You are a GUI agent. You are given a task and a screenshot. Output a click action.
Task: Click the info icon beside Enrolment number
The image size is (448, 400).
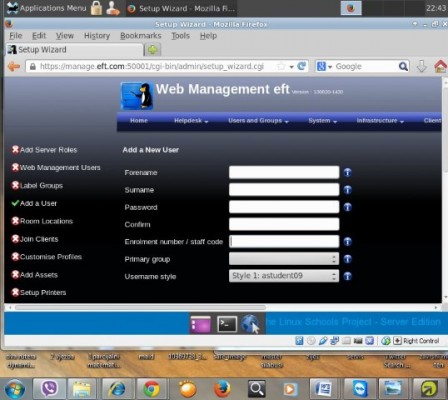(348, 242)
